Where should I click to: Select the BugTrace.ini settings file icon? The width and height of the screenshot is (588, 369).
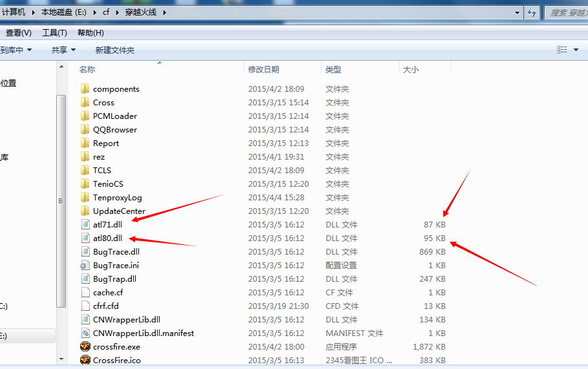pos(85,265)
